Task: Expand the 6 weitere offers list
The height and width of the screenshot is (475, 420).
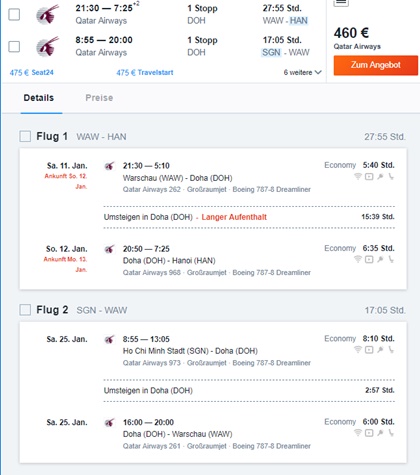Action: [x=302, y=72]
